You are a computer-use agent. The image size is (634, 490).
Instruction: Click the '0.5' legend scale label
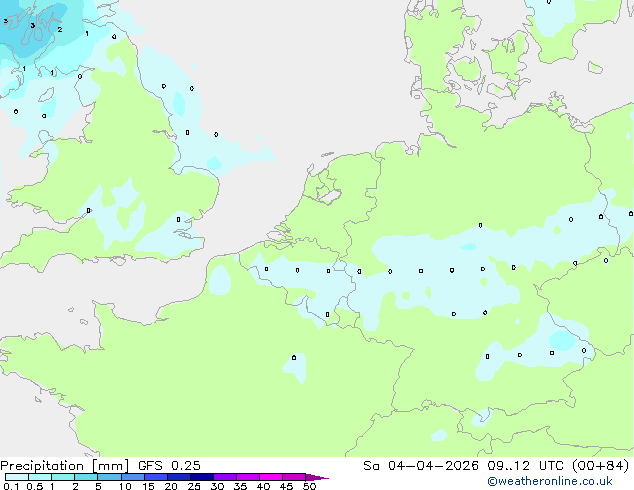[34, 486]
